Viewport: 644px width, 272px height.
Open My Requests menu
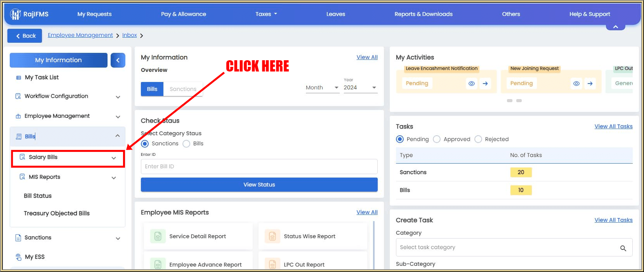tap(94, 14)
